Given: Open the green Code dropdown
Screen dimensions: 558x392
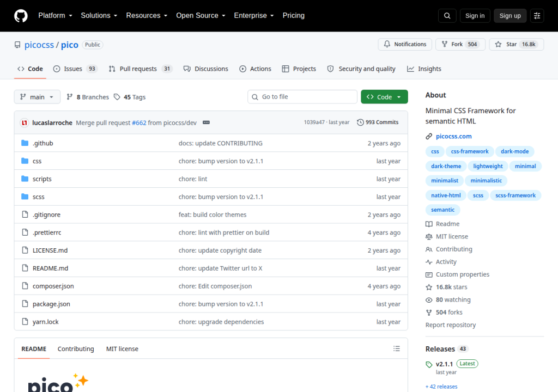Looking at the screenshot, I should coord(384,97).
